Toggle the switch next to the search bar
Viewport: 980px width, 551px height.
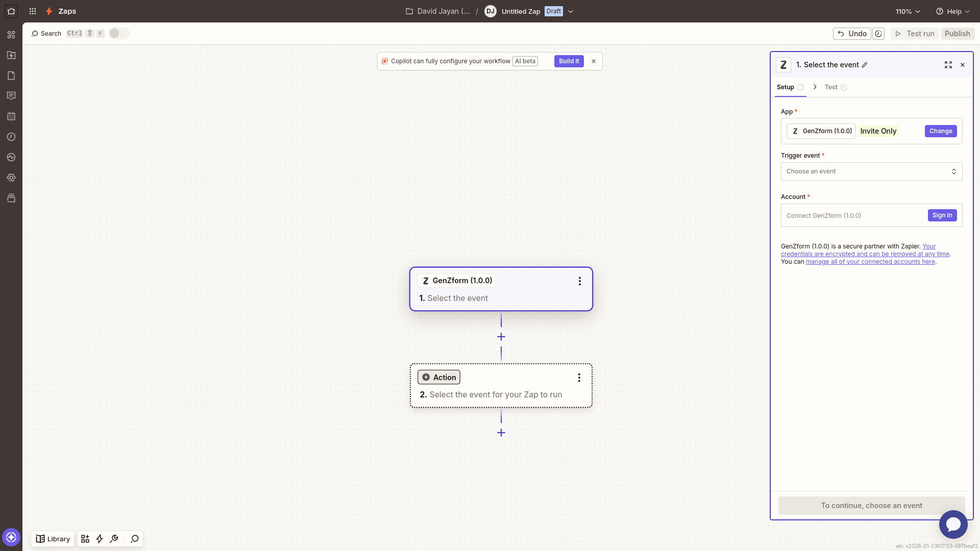click(118, 33)
